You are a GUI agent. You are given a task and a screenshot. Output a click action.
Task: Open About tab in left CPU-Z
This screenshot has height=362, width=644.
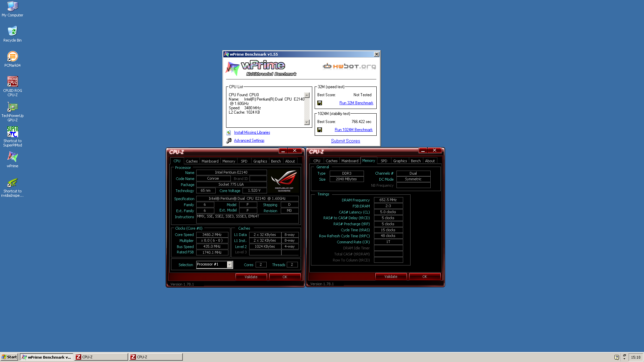[x=290, y=161]
